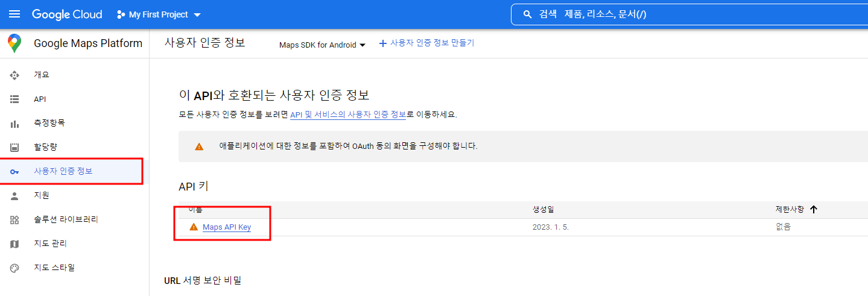Open the My First Project selector
868x296 pixels.
159,14
